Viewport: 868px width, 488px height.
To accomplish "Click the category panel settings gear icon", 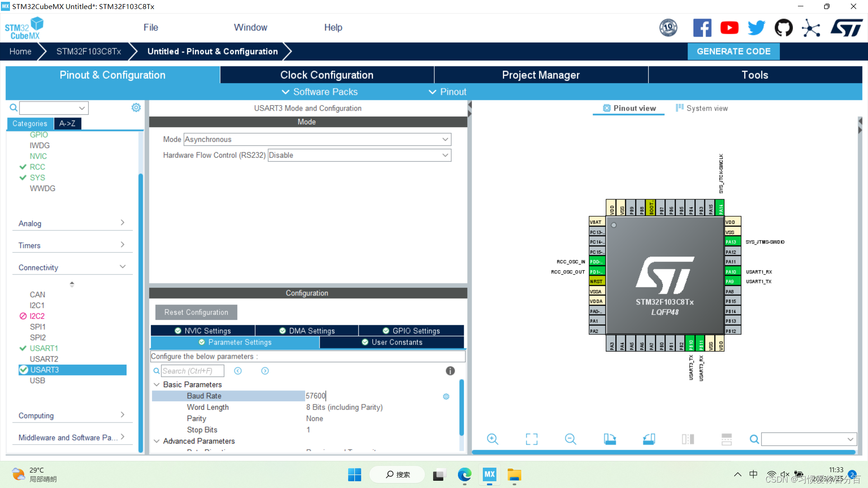I will coord(136,108).
